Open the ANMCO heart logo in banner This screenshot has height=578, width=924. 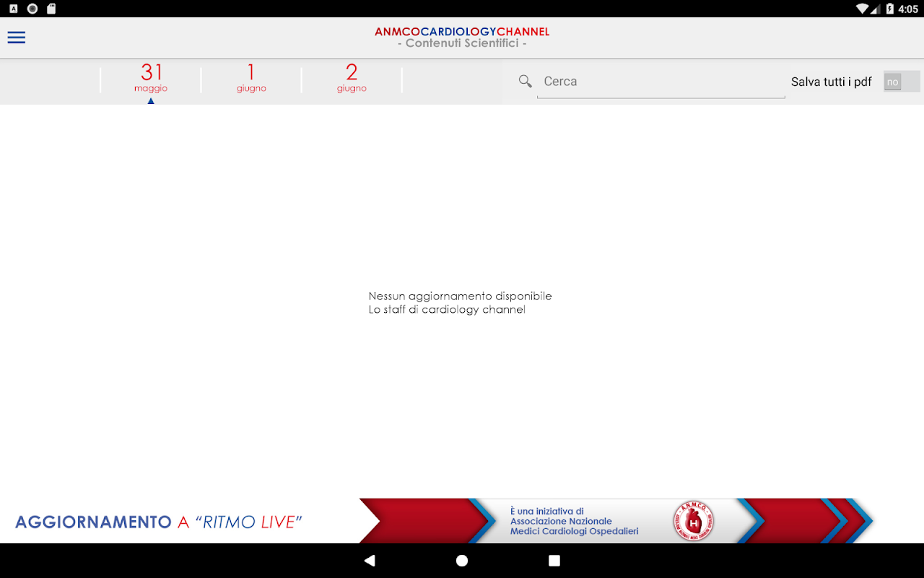pos(694,520)
